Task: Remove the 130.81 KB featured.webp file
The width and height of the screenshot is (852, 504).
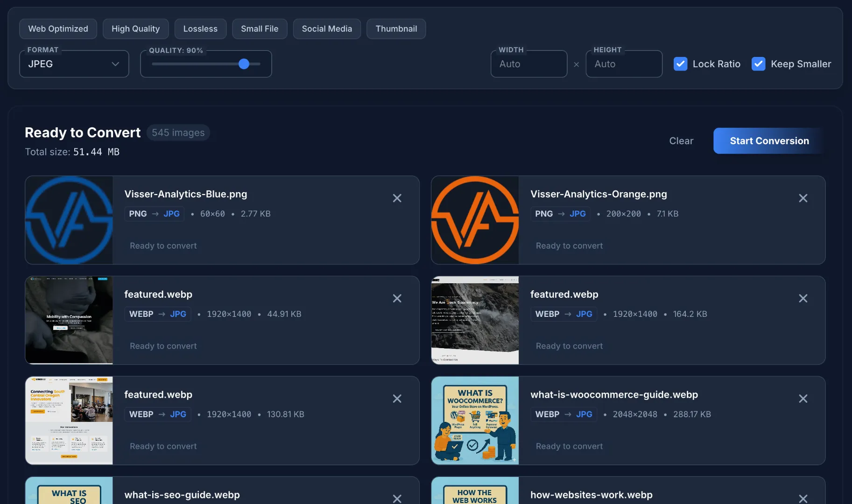Action: (397, 399)
